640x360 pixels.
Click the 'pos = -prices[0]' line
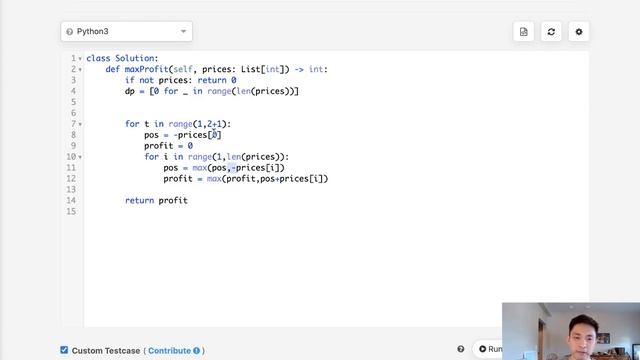coord(182,135)
